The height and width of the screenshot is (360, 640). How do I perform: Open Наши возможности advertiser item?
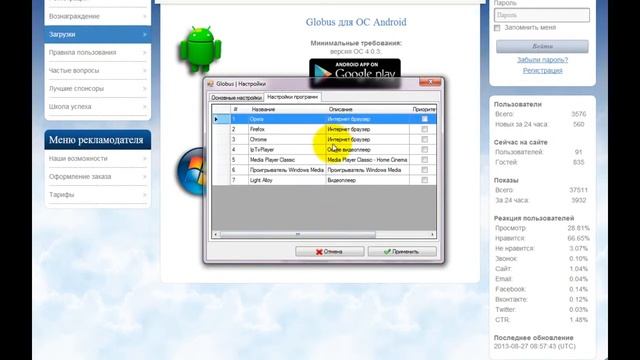[98, 158]
